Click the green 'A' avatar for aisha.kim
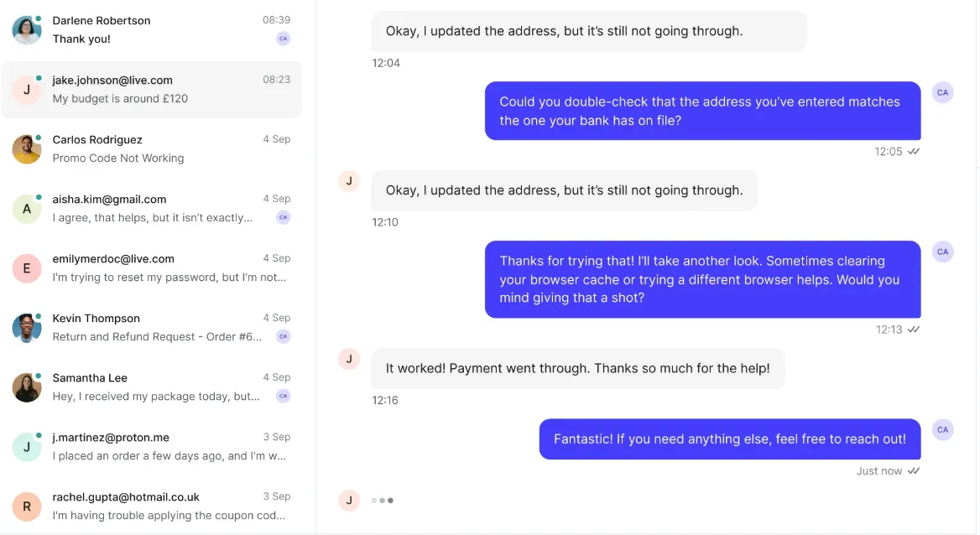 pos(27,209)
